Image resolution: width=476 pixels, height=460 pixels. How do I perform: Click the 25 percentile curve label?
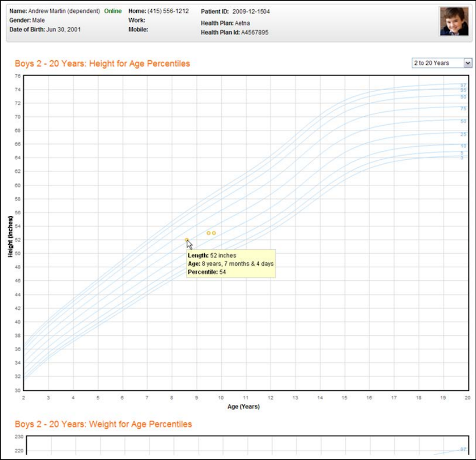click(x=463, y=134)
